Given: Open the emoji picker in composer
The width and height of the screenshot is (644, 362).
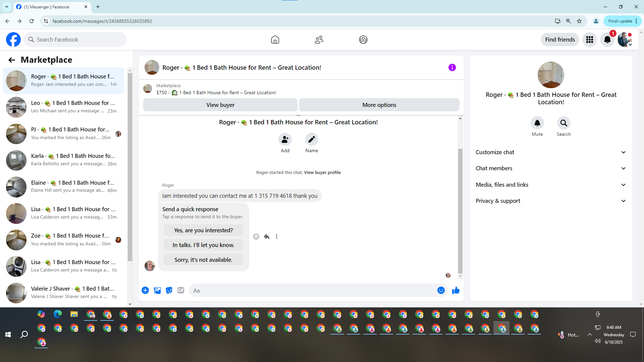Looking at the screenshot, I should [x=441, y=291].
